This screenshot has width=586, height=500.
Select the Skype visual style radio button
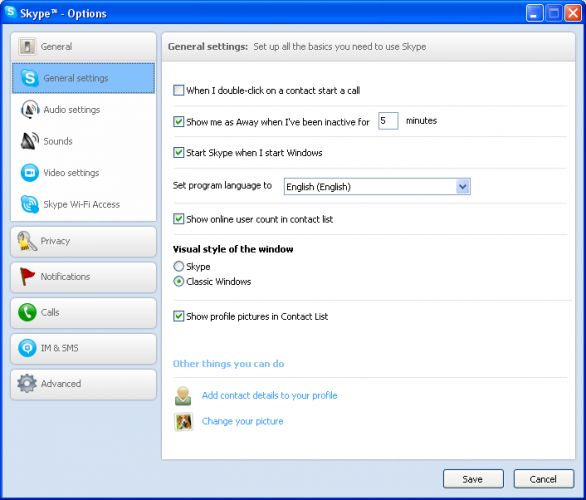click(x=179, y=266)
